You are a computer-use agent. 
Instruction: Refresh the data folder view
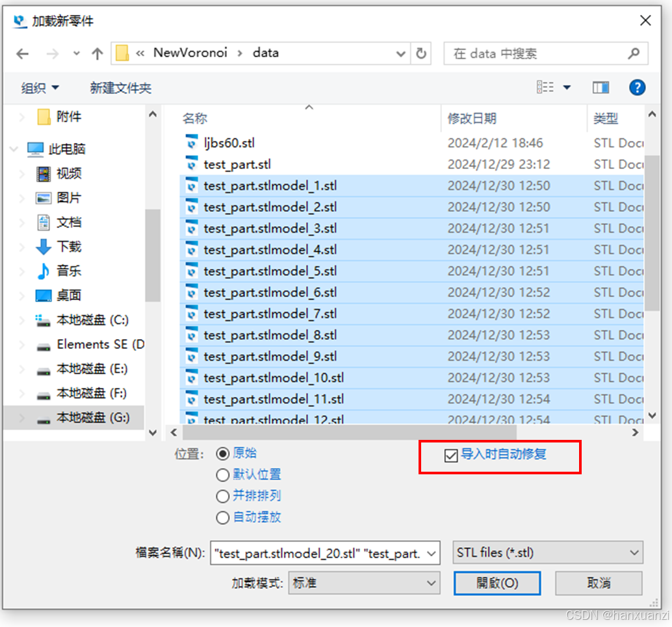click(420, 54)
